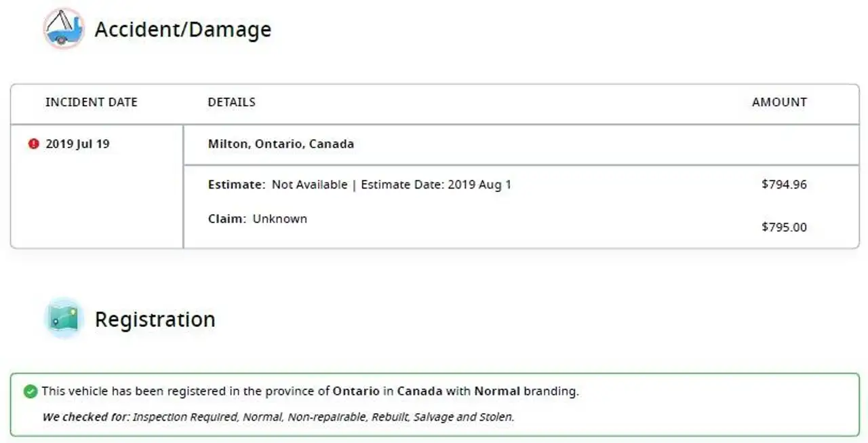Click the Milton, Ontario, Canada location text
Screen dimensions: 868x443
(281, 144)
